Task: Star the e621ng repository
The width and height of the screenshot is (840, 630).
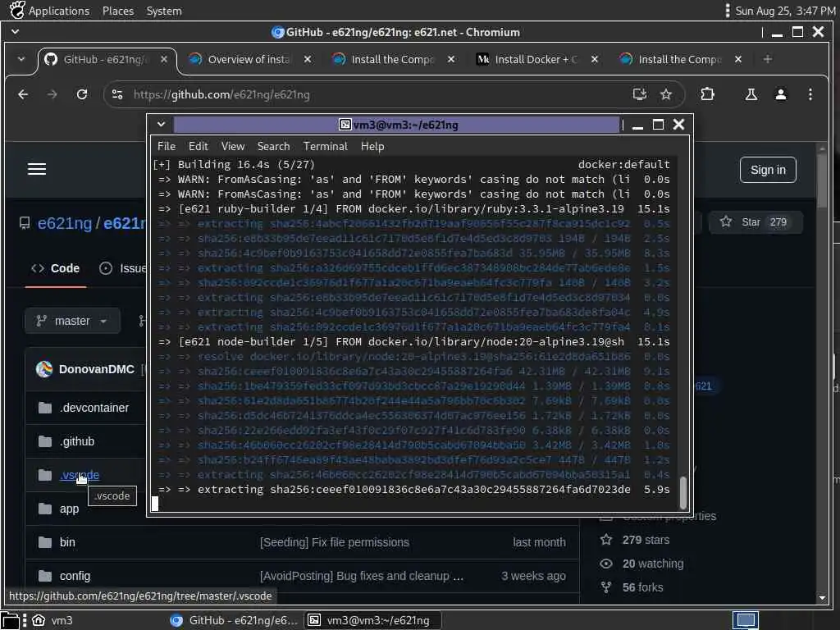Action: (756, 222)
